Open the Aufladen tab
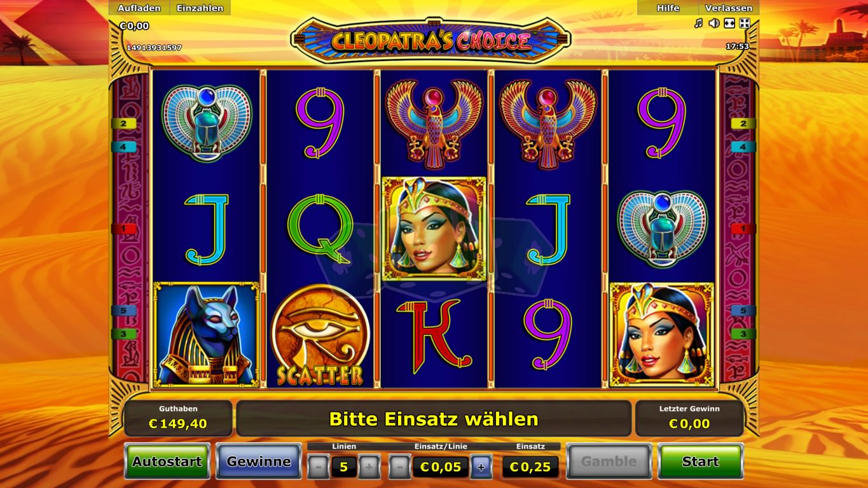Screen dimensions: 868x488 (x=139, y=8)
